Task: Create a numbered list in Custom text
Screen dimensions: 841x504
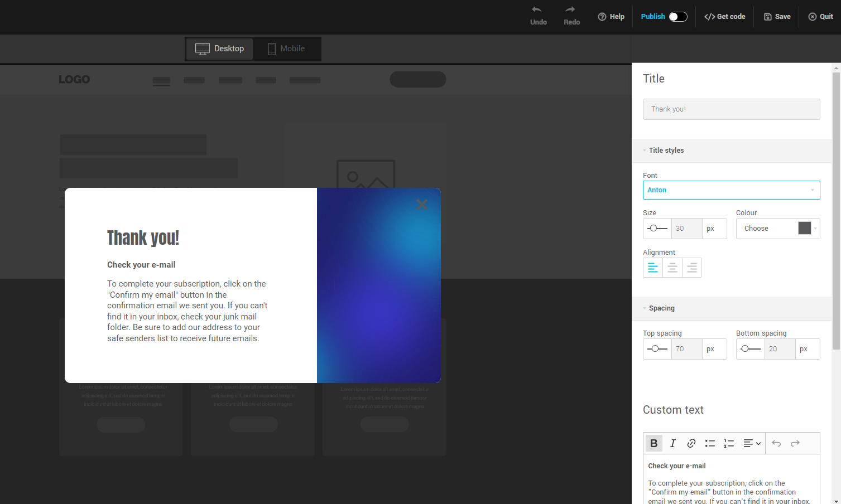Action: 728,443
